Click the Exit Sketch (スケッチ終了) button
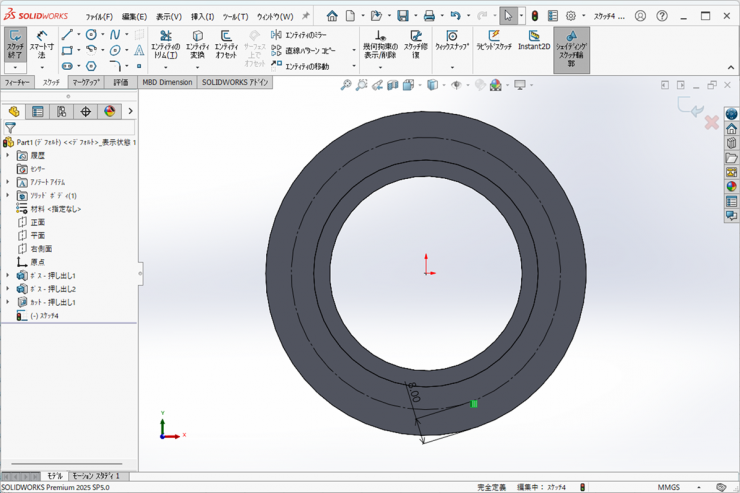The width and height of the screenshot is (740, 493). point(16,42)
